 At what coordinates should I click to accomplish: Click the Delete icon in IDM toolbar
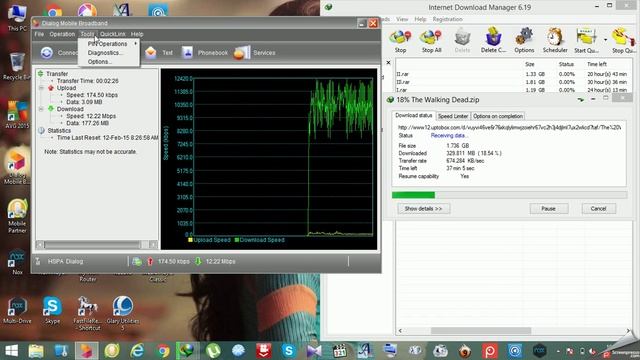click(462, 41)
